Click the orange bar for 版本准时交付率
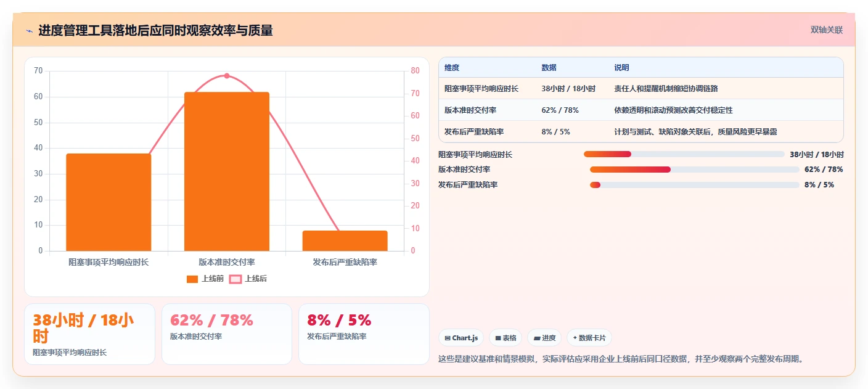Viewport: 868px width, 389px height. pos(227,171)
